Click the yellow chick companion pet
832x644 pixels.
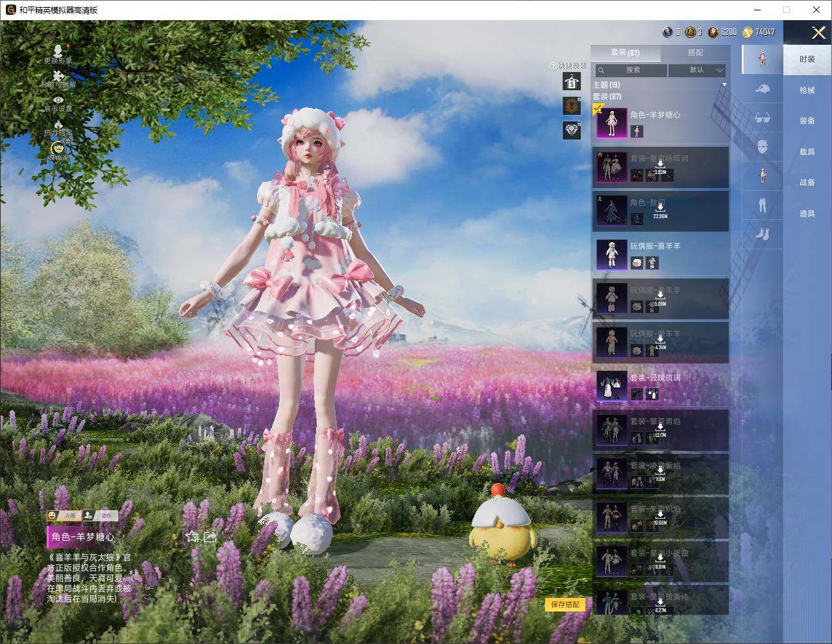(502, 525)
